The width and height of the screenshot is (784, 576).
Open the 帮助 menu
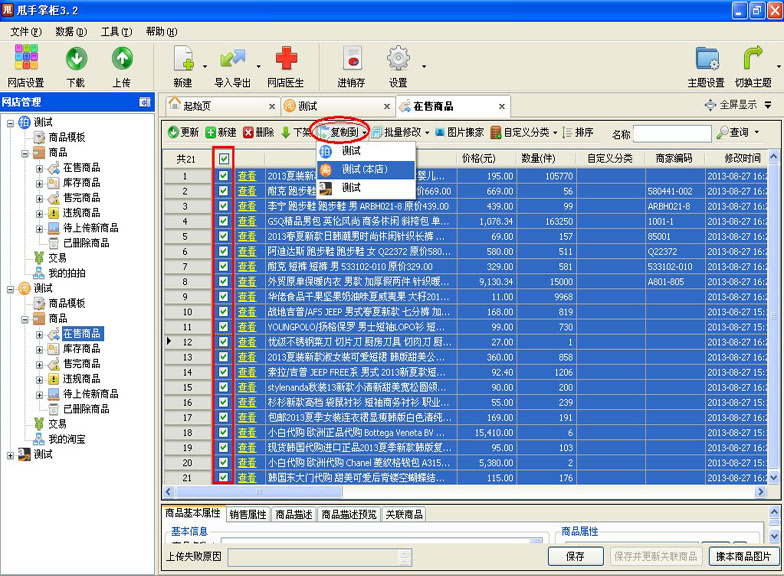[x=162, y=32]
